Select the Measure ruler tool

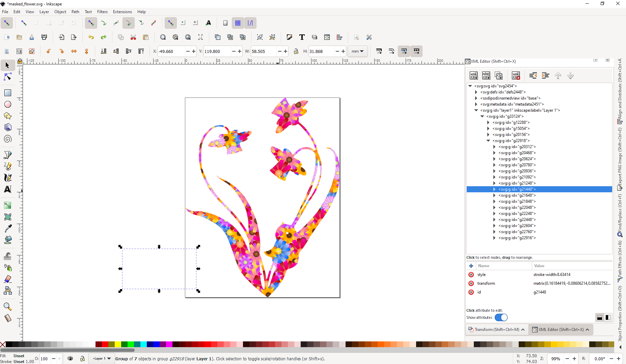pos(7,318)
